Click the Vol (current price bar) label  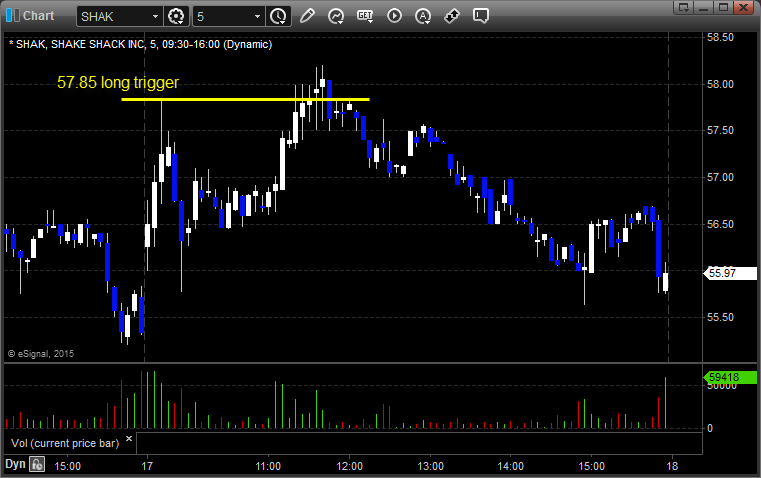[x=65, y=443]
